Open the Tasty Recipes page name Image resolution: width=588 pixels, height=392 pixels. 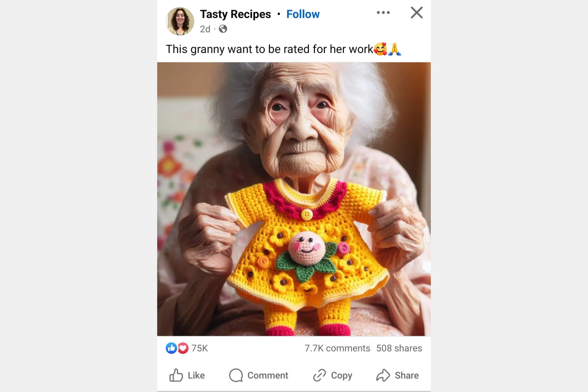click(235, 14)
